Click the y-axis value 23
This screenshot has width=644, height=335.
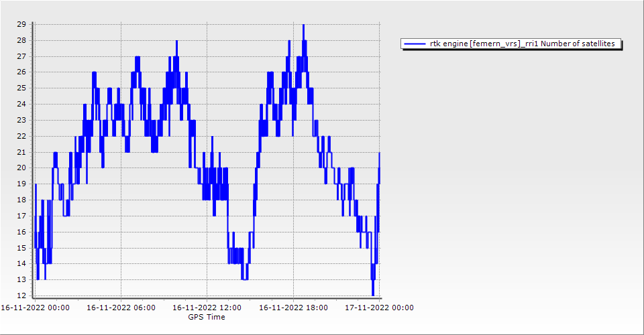coord(21,120)
